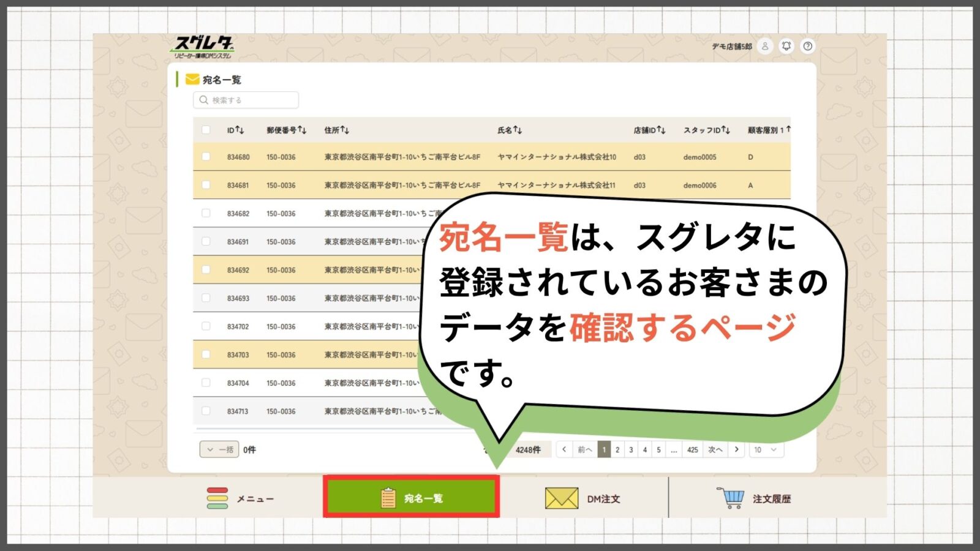980x551 pixels.
Task: Click the 検索する search field
Action: point(246,100)
